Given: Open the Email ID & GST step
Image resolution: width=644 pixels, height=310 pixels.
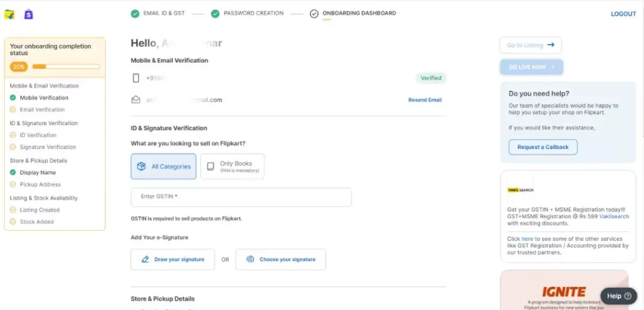Looking at the screenshot, I should (164, 14).
